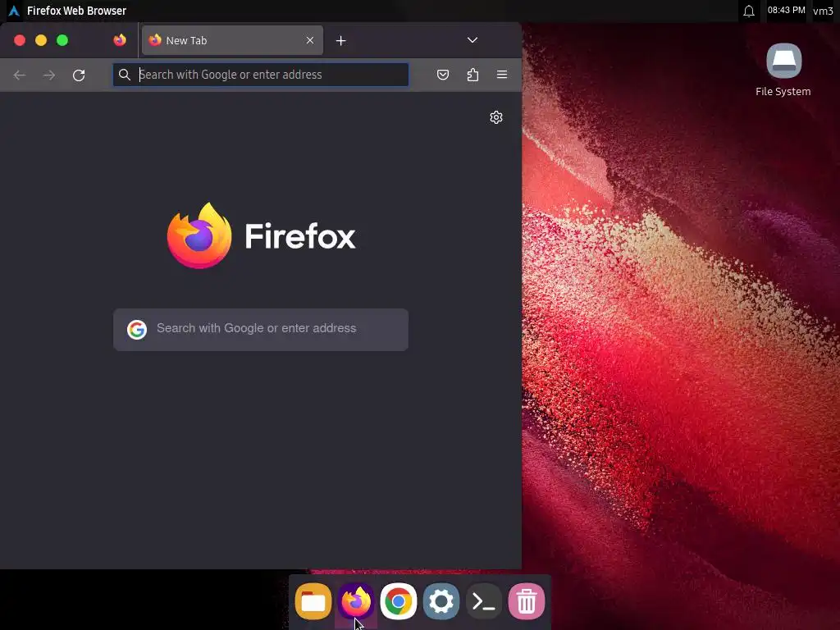Open the Save to Pocket icon
Screen dimensions: 840x630
click(x=442, y=75)
